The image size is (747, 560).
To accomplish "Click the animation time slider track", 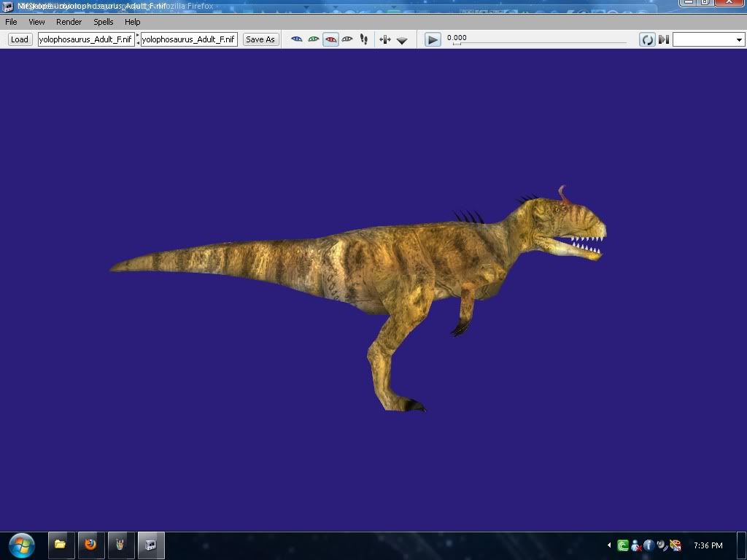I will [538, 43].
